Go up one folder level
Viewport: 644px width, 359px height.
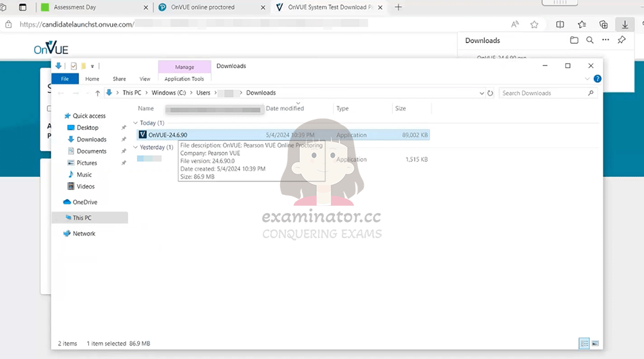[97, 93]
